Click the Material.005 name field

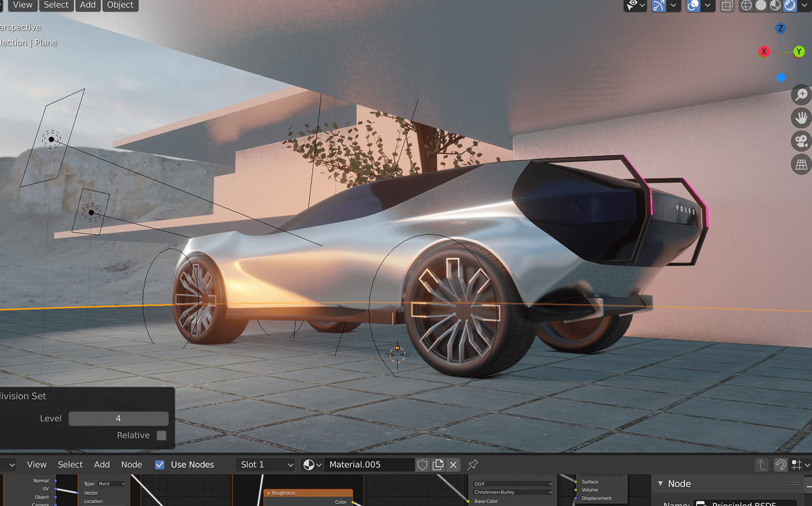click(x=369, y=465)
